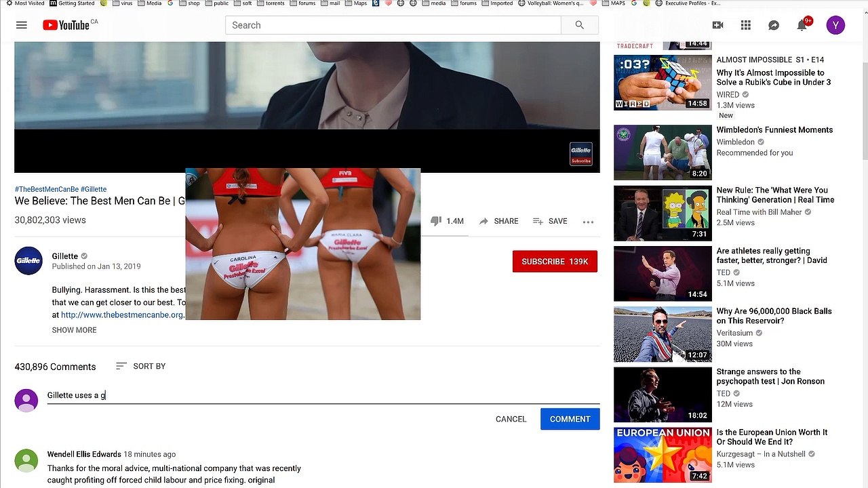This screenshot has height=488, width=868.
Task: Click Wendell Ellis Edwards' avatar
Action: tap(26, 460)
